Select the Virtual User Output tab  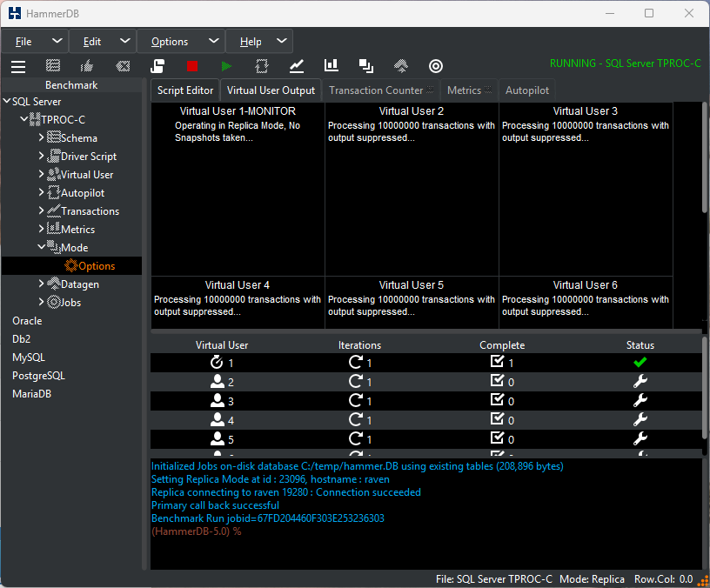tap(271, 90)
